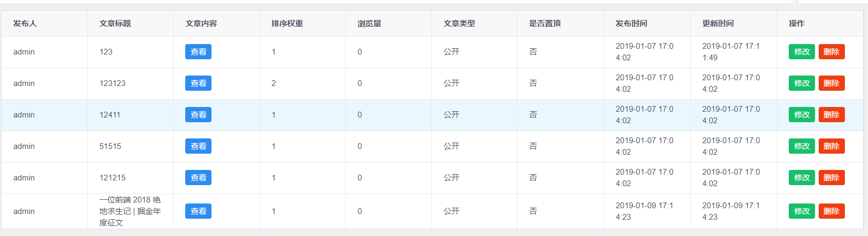
Task: Click 修改 in highlighted 12411 row
Action: click(x=802, y=114)
